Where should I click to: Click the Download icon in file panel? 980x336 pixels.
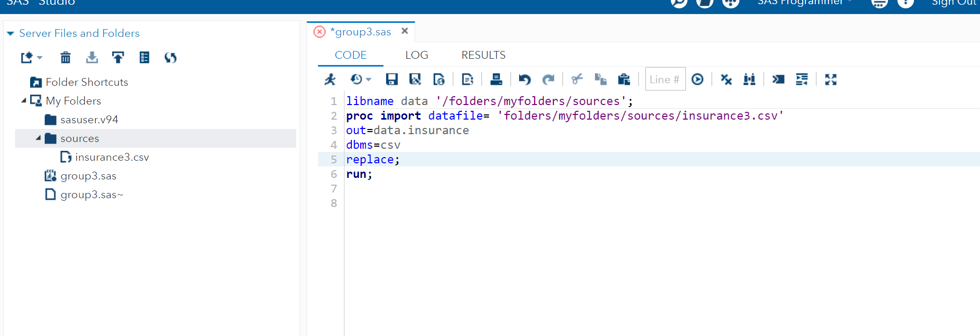92,58
